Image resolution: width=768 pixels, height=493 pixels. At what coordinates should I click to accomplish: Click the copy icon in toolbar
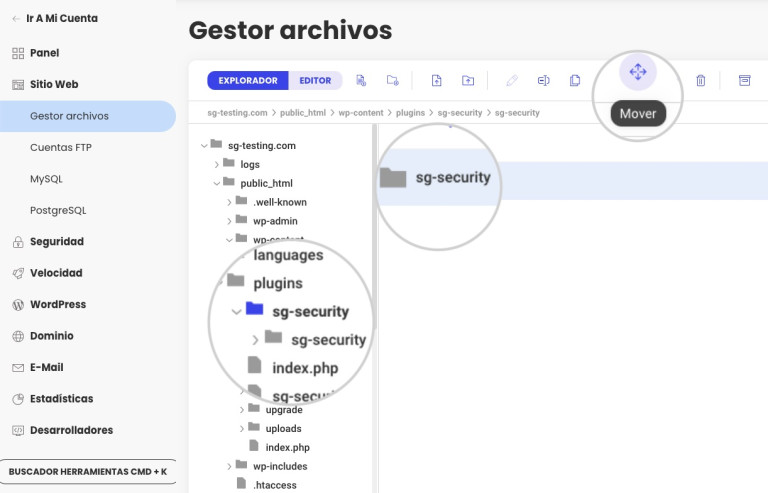575,80
